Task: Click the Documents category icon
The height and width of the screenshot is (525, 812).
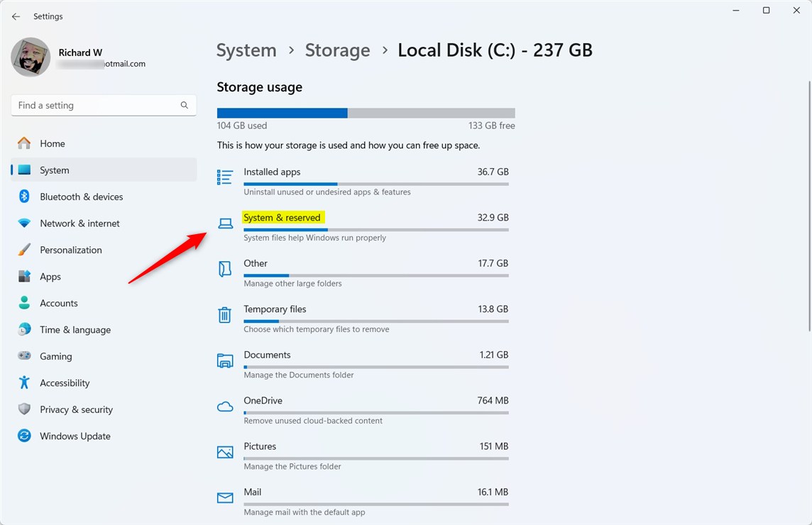Action: point(225,360)
